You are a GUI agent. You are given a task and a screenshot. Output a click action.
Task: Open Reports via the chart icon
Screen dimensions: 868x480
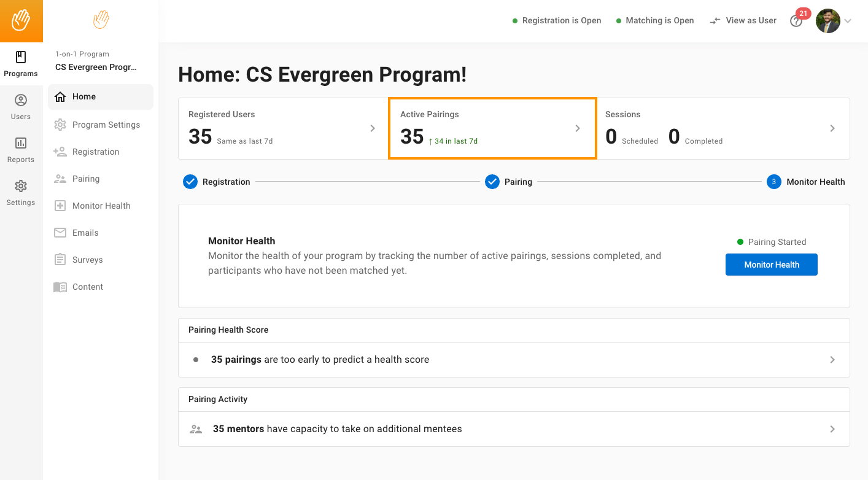click(21, 143)
